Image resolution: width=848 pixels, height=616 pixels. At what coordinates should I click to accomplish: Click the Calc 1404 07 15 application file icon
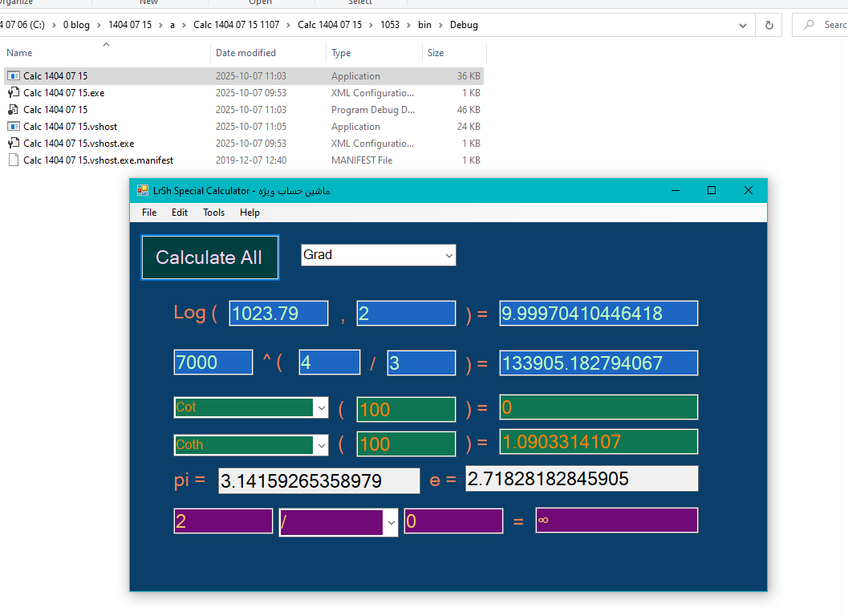[x=14, y=76]
